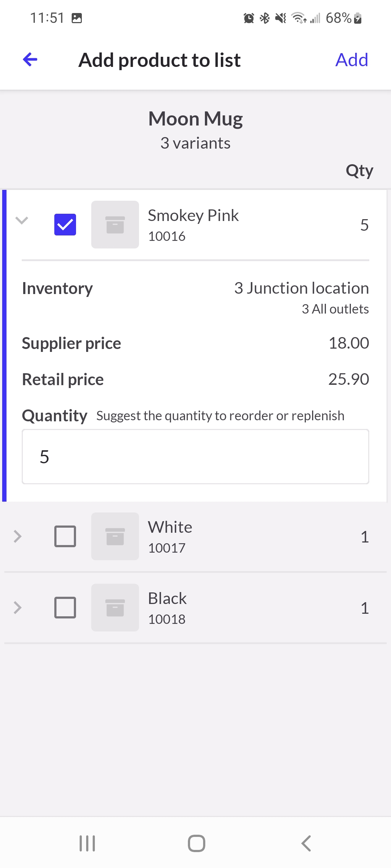Select the Black 10018 variant row
The image size is (391, 868).
coord(195,608)
